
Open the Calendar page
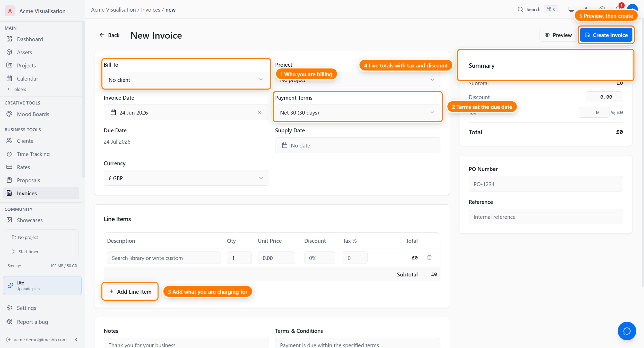click(x=41, y=79)
